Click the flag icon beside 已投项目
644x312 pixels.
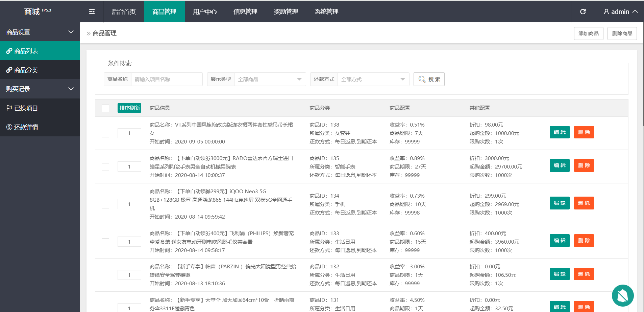[9, 108]
